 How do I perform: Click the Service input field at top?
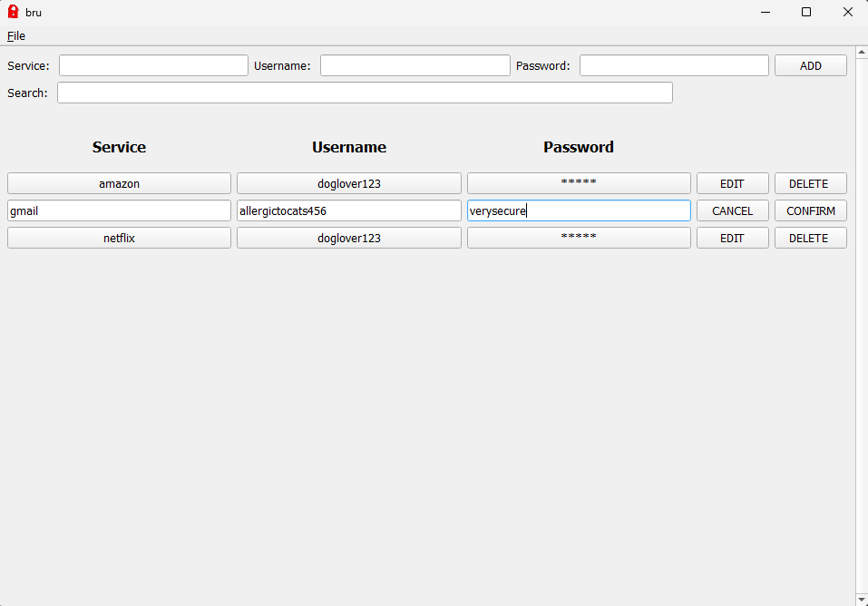(153, 65)
